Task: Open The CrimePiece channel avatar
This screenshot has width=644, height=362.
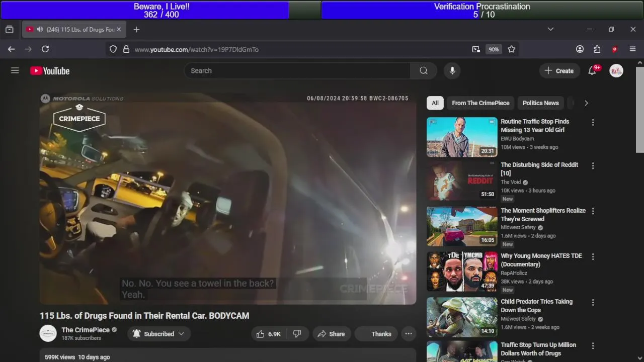Action: point(48,333)
